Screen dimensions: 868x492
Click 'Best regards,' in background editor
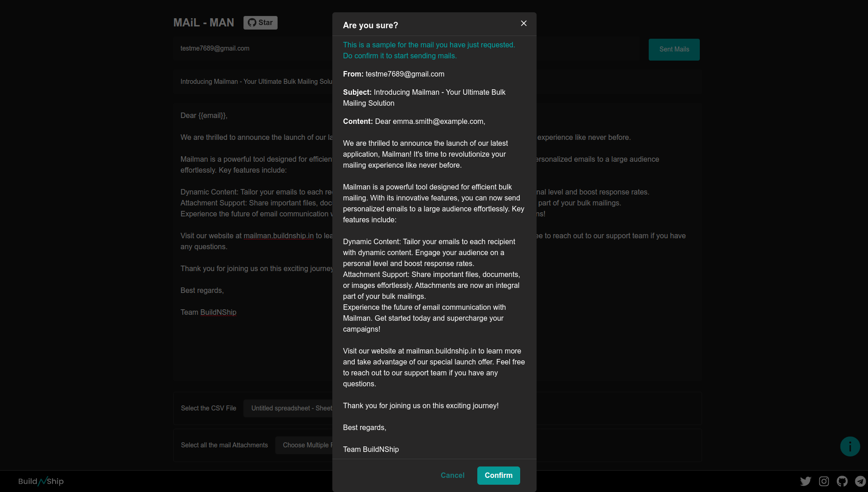click(202, 290)
